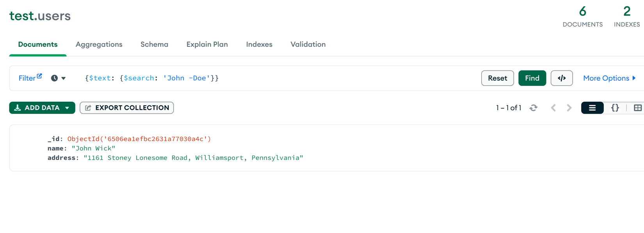The height and width of the screenshot is (233, 644).
Task: Click the EXPORT COLLECTION button
Action: [x=127, y=108]
